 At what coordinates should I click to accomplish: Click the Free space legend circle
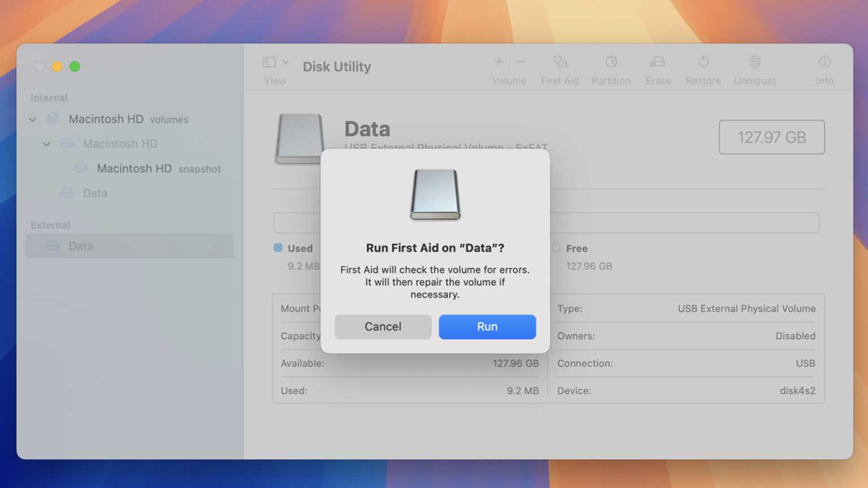(555, 248)
